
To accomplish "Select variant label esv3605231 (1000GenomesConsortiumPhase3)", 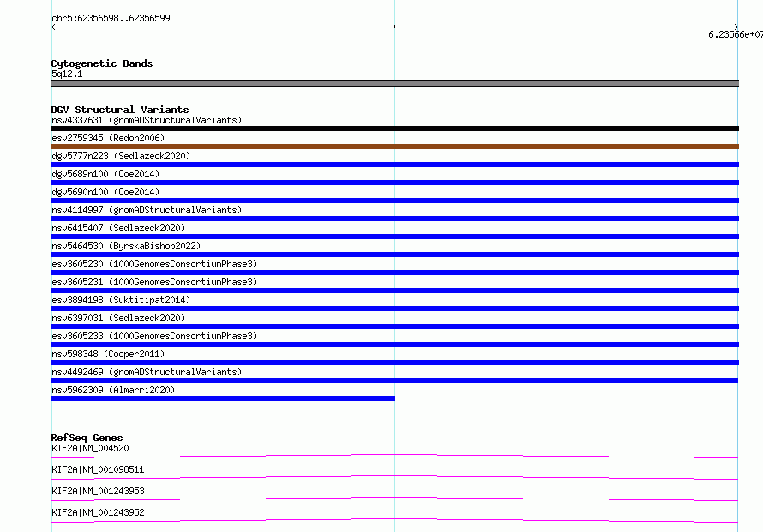I will coord(154,282).
